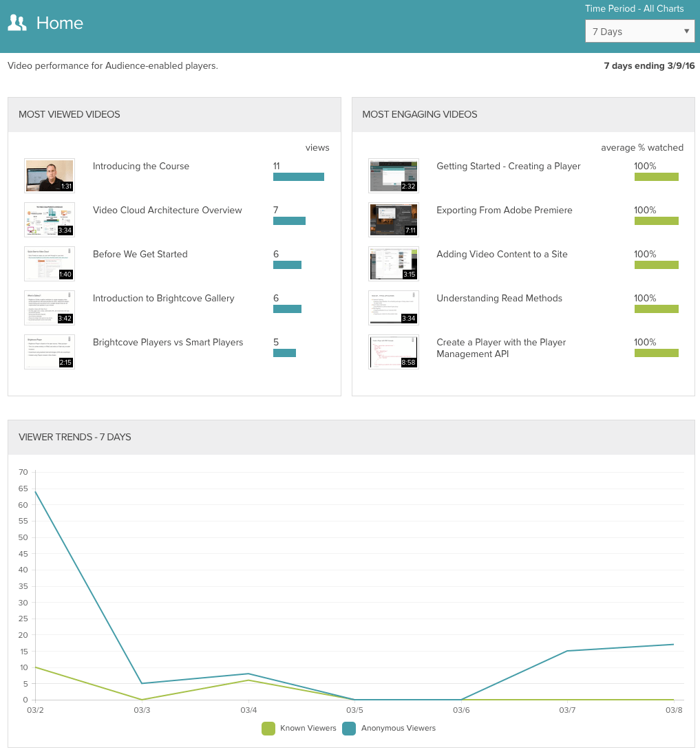Viewport: 700px width, 752px height.
Task: Toggle the Known Viewers legend swatch
Action: [268, 728]
